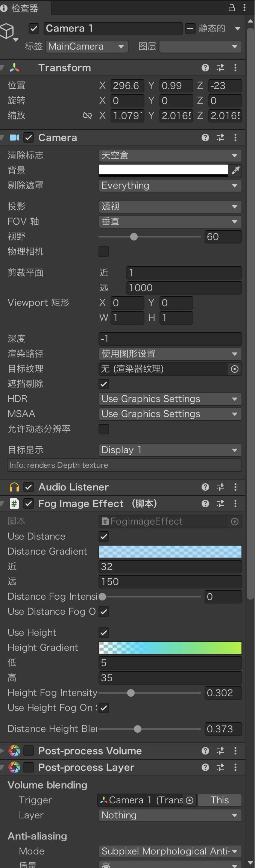Screen dimensions: 255x868
Task: Click the far clipping plane field
Action: 184,288
